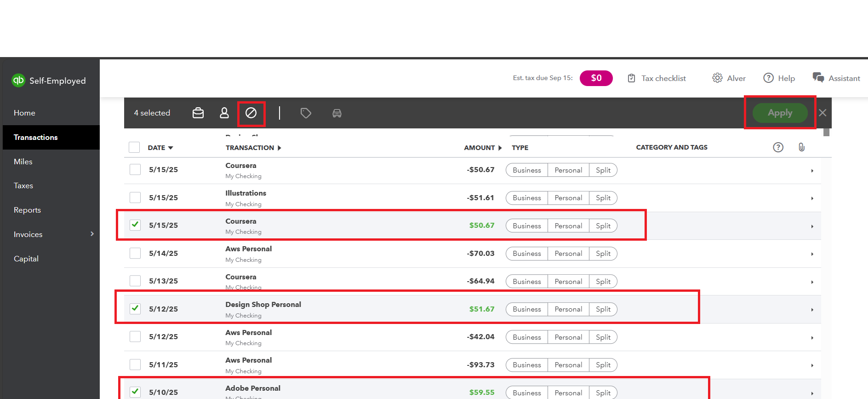
Task: Check the Illustrations -$51.61 checkbox
Action: (x=135, y=197)
